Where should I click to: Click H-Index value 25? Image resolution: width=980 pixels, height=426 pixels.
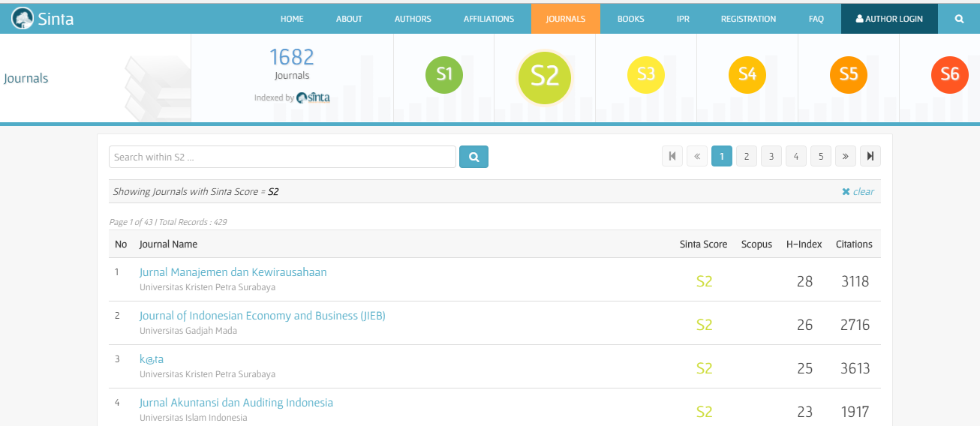click(804, 368)
